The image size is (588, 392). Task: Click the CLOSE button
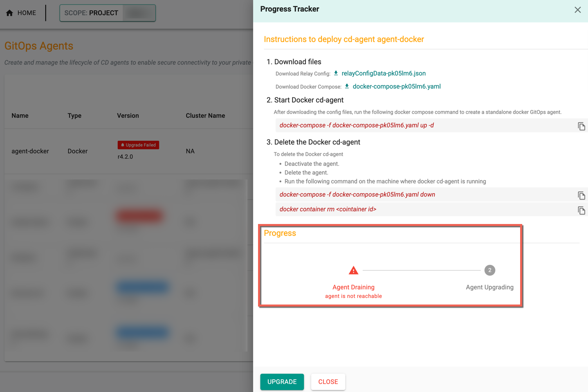click(x=328, y=382)
